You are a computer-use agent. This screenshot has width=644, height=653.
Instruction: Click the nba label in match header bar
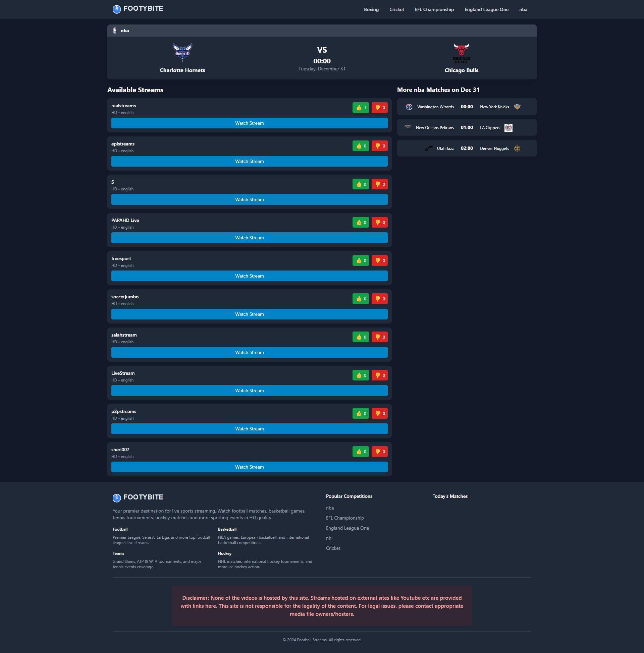125,31
